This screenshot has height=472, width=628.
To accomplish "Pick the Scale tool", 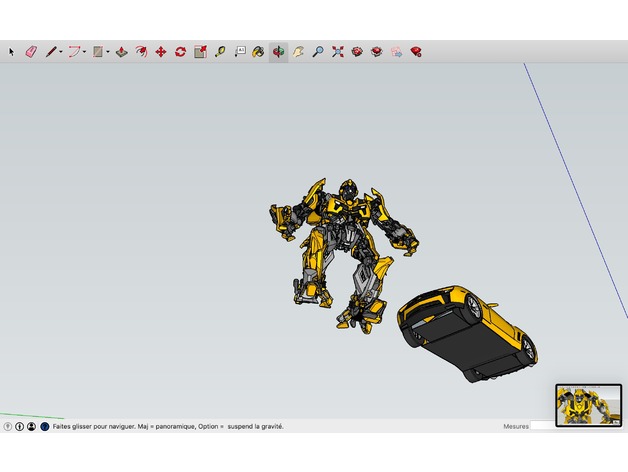I will 200,52.
